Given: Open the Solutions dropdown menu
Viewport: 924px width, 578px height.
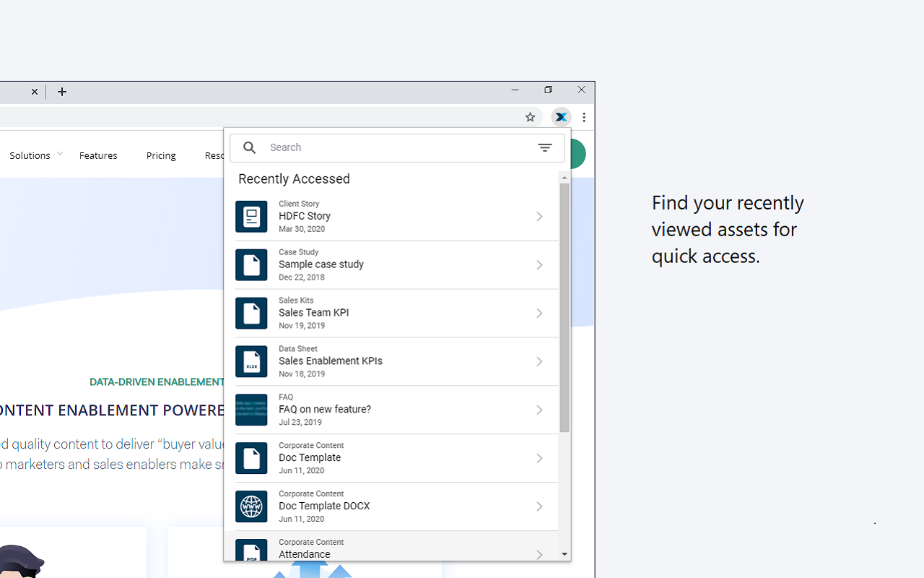Looking at the screenshot, I should pyautogui.click(x=36, y=155).
